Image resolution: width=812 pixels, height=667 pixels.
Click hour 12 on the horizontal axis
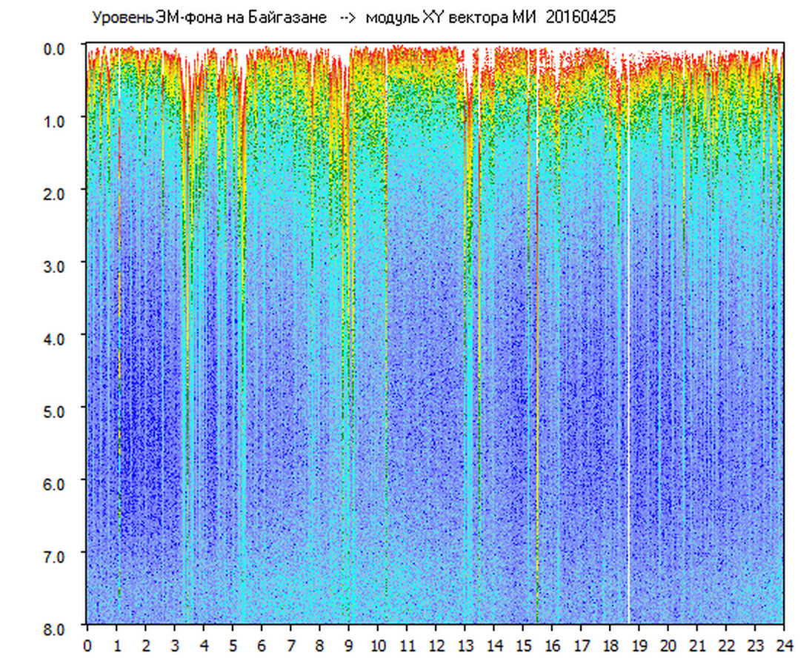[436, 646]
